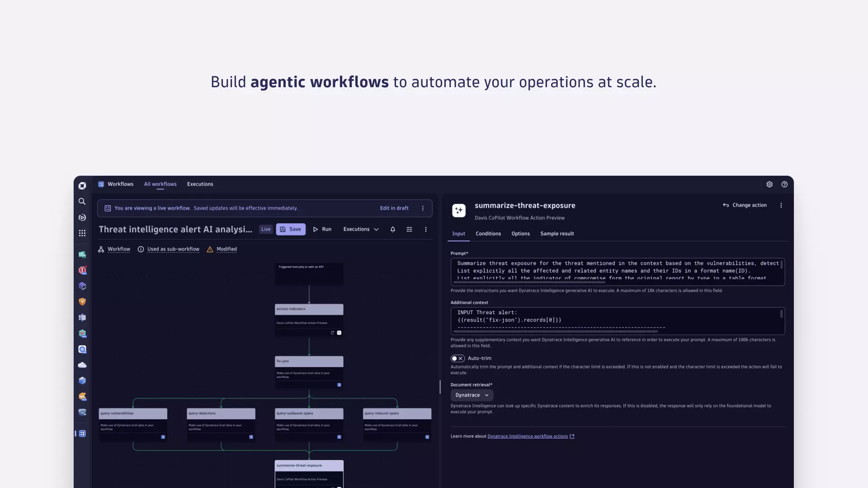Open global search in the left sidebar
This screenshot has height=488, width=868.
point(82,202)
